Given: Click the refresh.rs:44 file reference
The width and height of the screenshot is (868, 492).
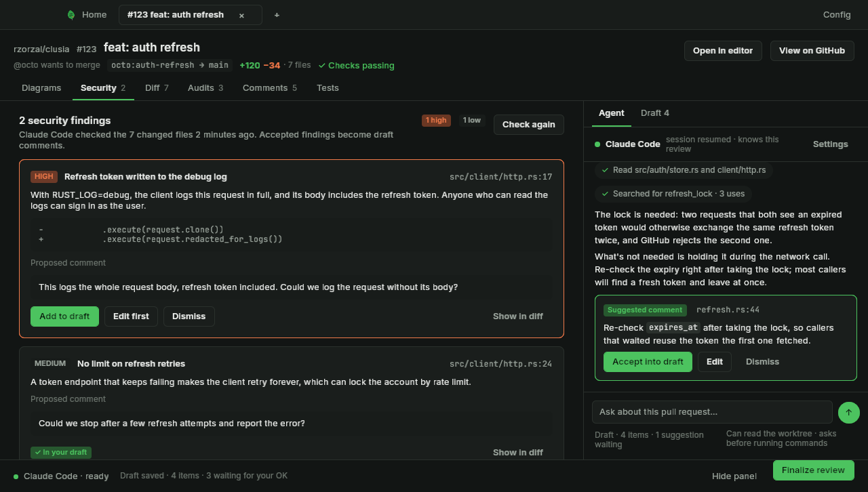Looking at the screenshot, I should click(x=728, y=310).
